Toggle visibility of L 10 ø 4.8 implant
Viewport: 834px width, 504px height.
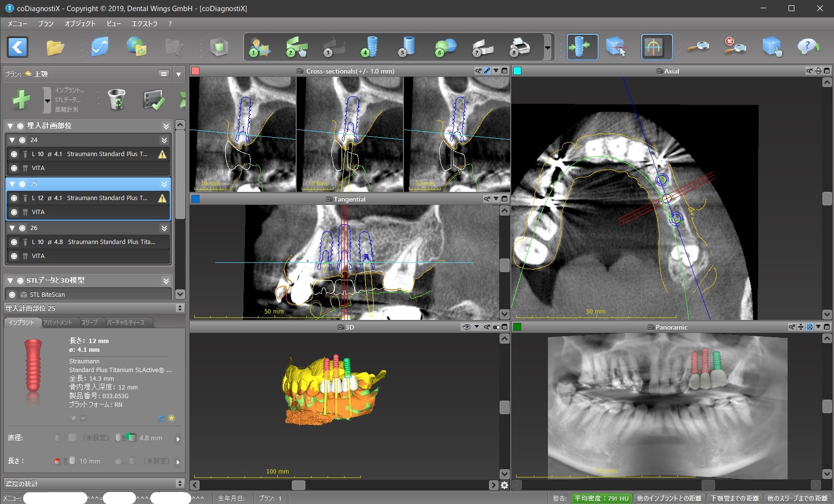[x=14, y=242]
